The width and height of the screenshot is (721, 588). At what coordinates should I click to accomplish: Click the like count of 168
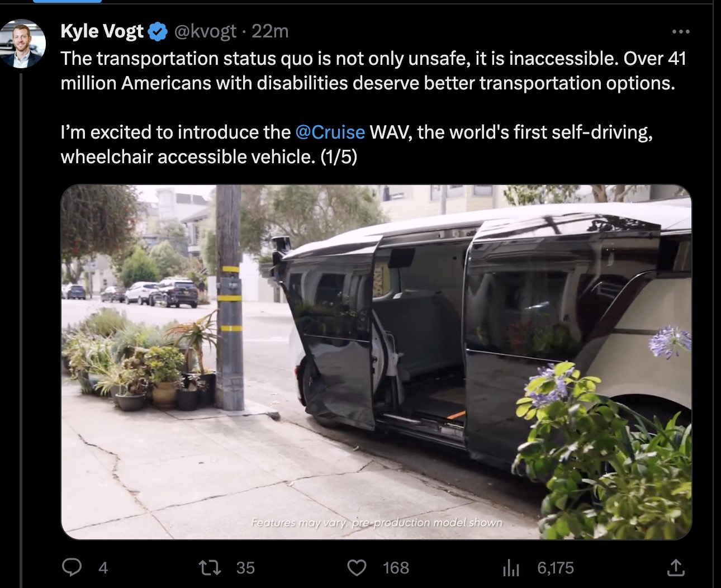pos(396,568)
